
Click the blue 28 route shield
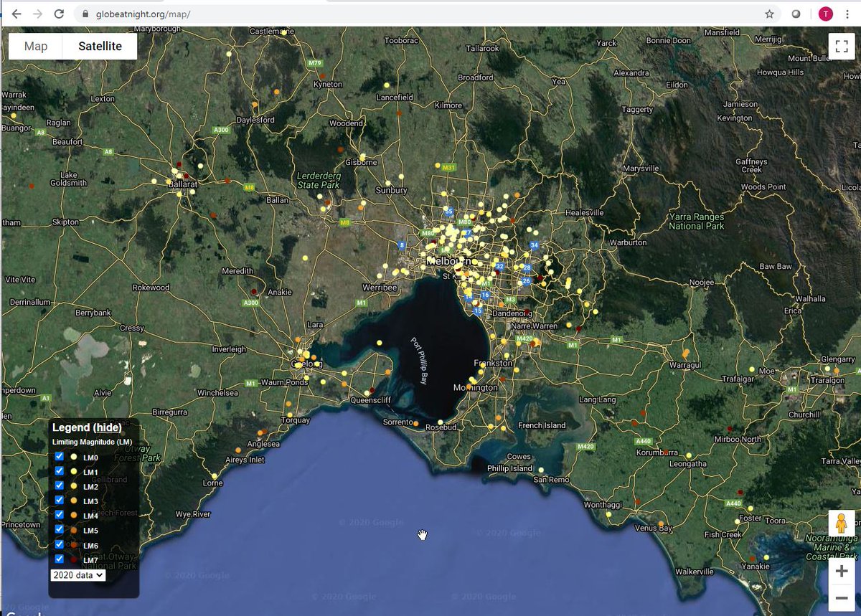coord(527,267)
